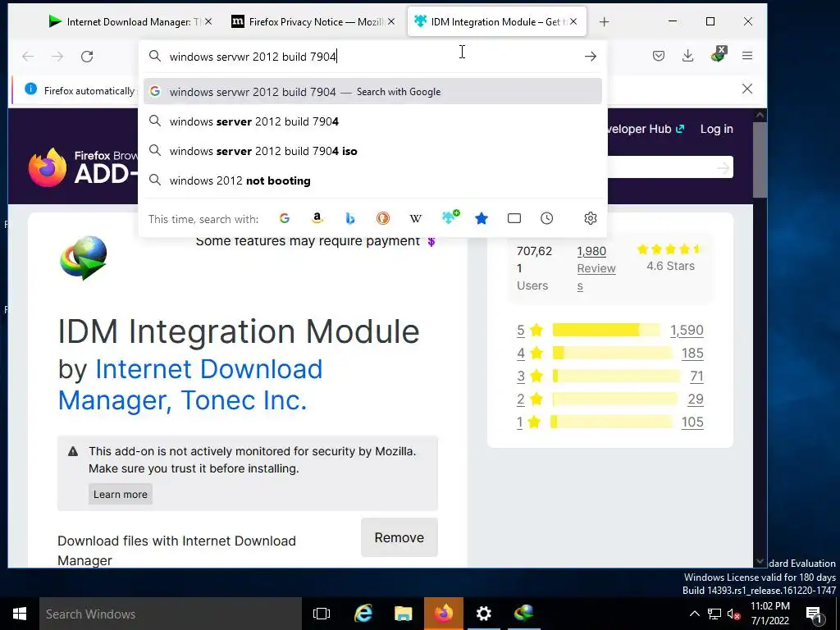The width and height of the screenshot is (840, 630).
Task: Open the 1,980 Reviews link
Action: (596, 268)
